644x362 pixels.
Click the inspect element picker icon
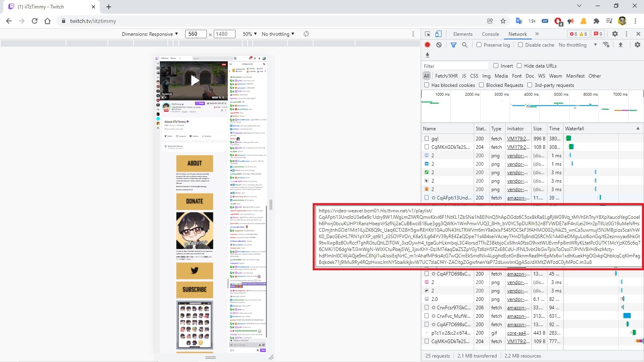pyautogui.click(x=427, y=34)
